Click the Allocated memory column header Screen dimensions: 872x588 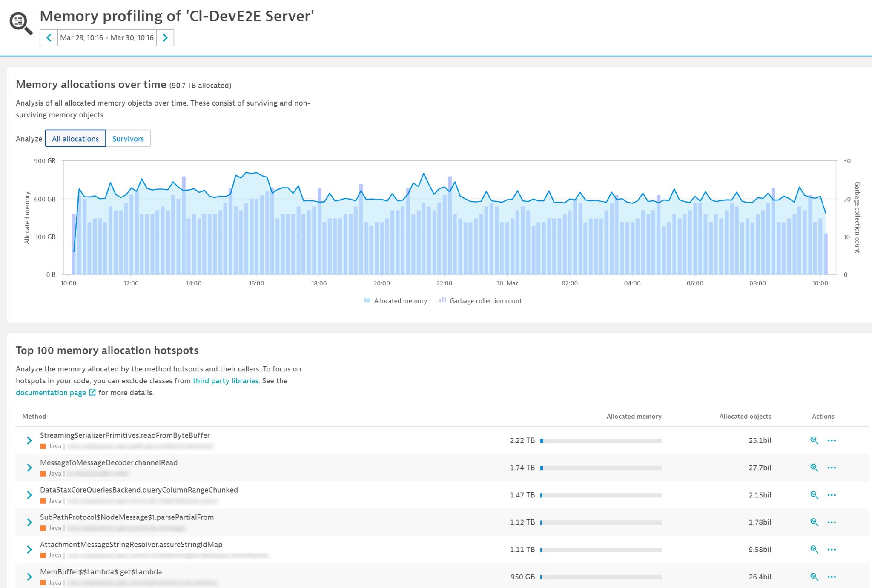point(634,417)
